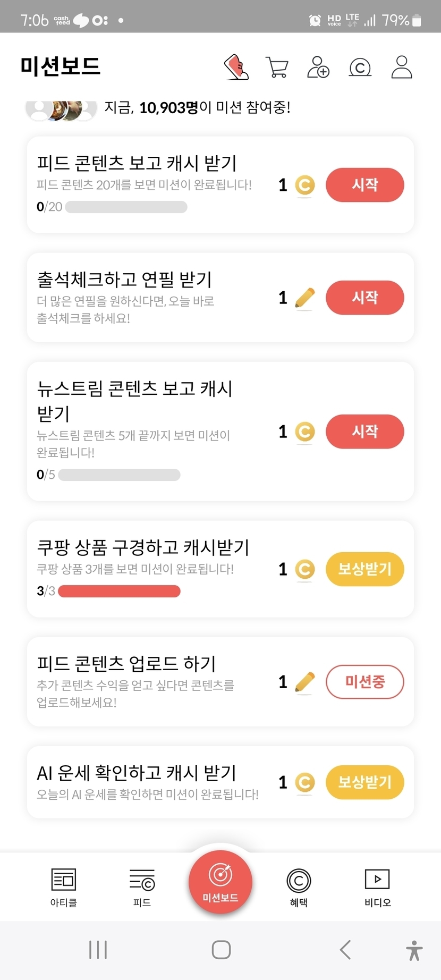Tap the accessibility figure icon
Image resolution: width=441 pixels, height=980 pixels.
414,950
